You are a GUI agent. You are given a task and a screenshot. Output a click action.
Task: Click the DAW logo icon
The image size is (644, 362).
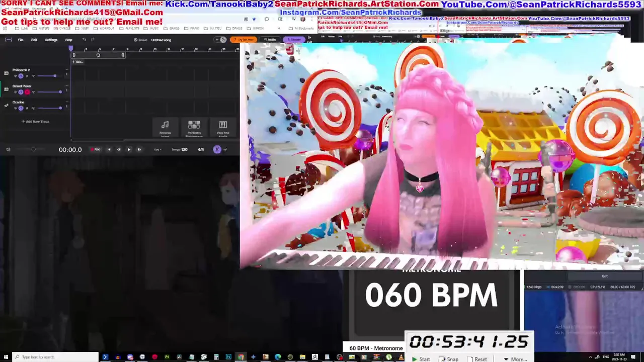(x=9, y=40)
